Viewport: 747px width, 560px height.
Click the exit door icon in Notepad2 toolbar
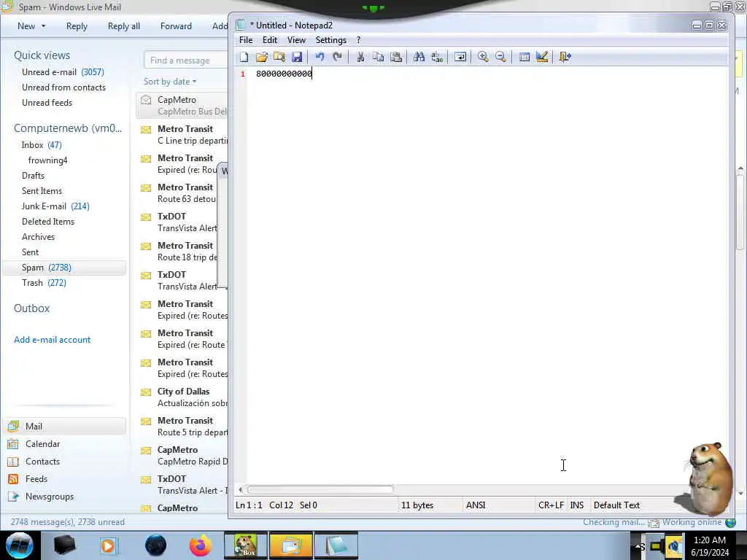click(565, 57)
